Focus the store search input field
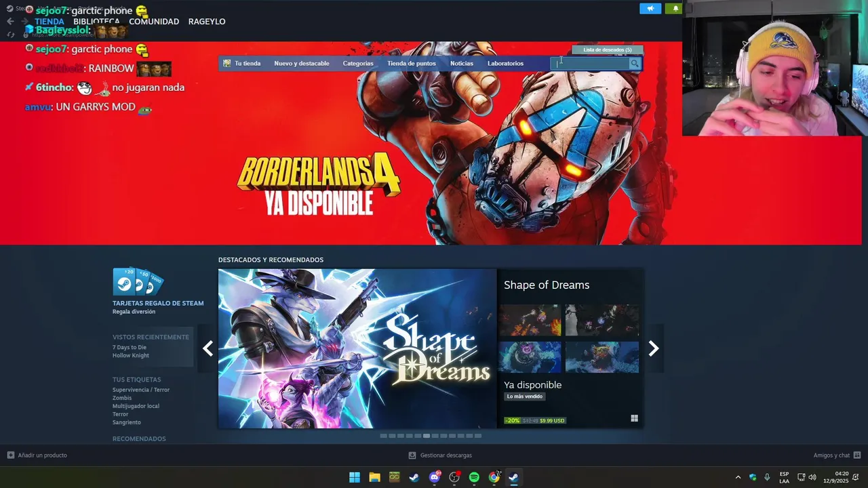 (x=590, y=63)
